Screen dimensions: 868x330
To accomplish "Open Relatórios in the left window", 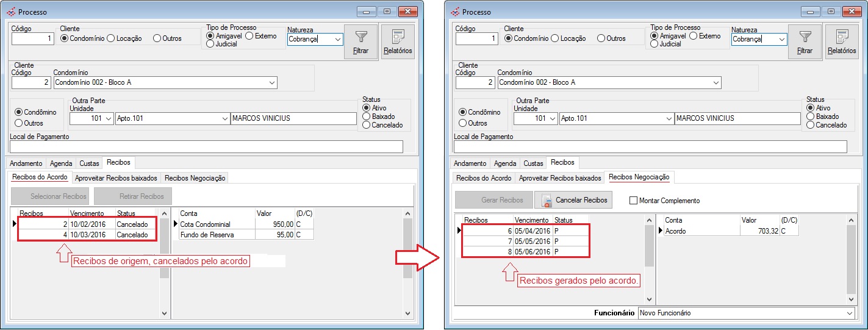I will click(x=398, y=41).
